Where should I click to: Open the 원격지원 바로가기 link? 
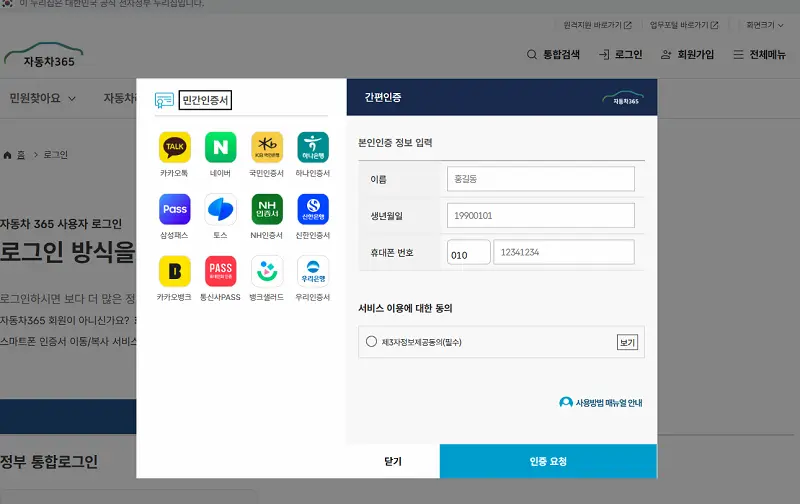click(x=597, y=25)
